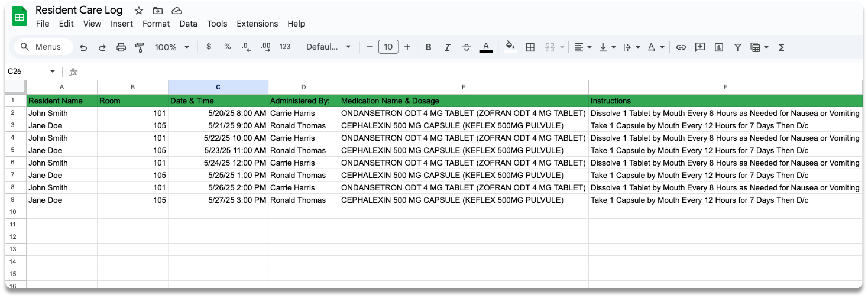868x298 pixels.
Task: Open the borders tool
Action: [x=530, y=47]
